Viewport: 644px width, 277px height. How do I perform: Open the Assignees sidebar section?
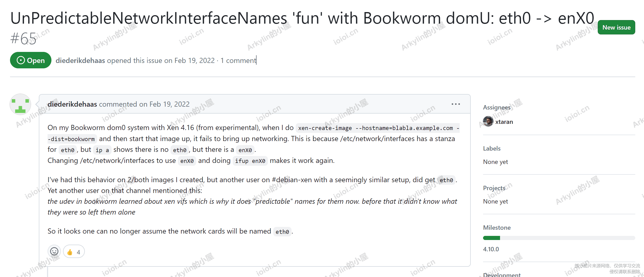pos(497,107)
